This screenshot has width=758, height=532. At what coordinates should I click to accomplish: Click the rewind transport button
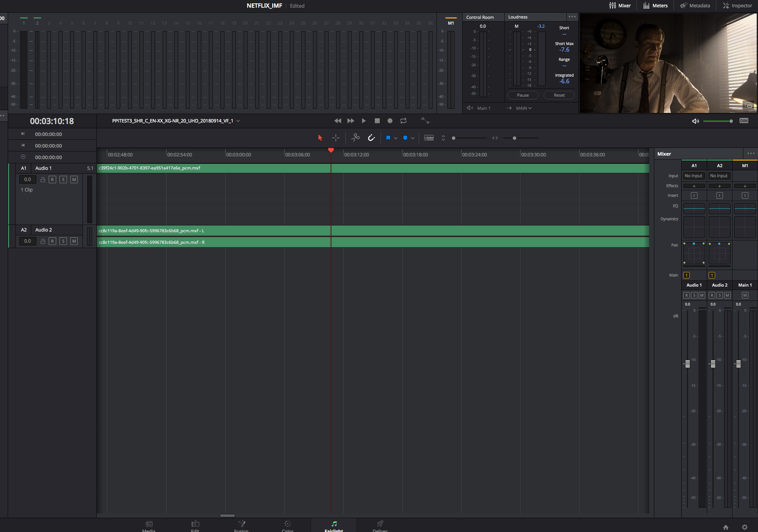point(338,121)
